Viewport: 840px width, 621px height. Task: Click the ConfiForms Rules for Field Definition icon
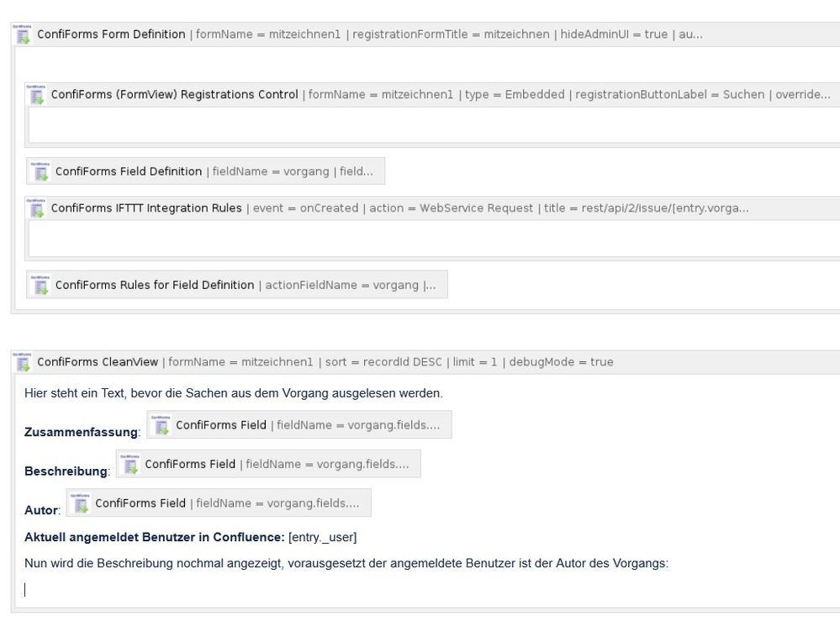pos(40,284)
